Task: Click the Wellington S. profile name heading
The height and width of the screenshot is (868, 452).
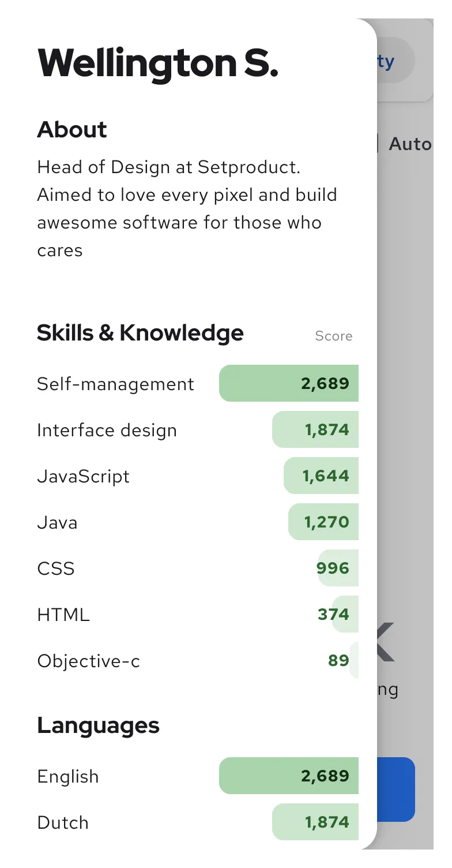Action: [x=157, y=63]
